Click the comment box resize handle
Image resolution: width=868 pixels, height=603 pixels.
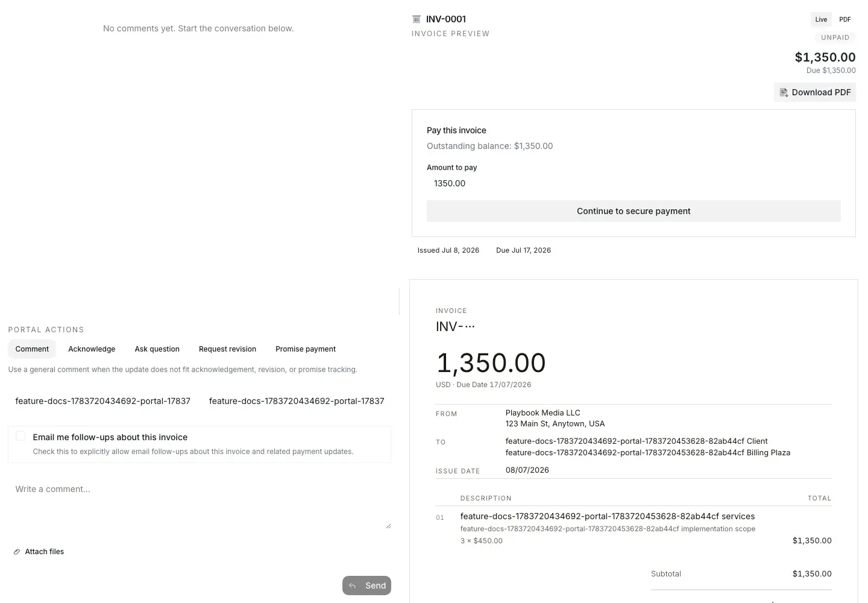[x=388, y=526]
